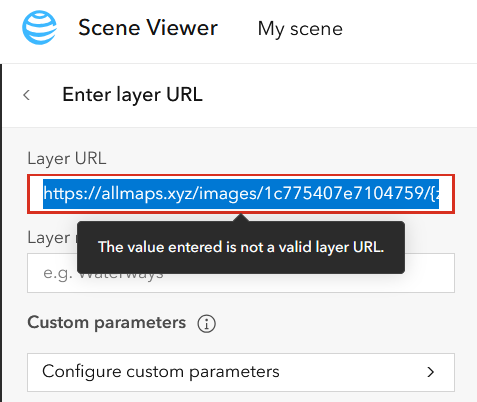Click the dark sidebar strip at left edge
The height and width of the screenshot is (402, 477).
point(1,233)
